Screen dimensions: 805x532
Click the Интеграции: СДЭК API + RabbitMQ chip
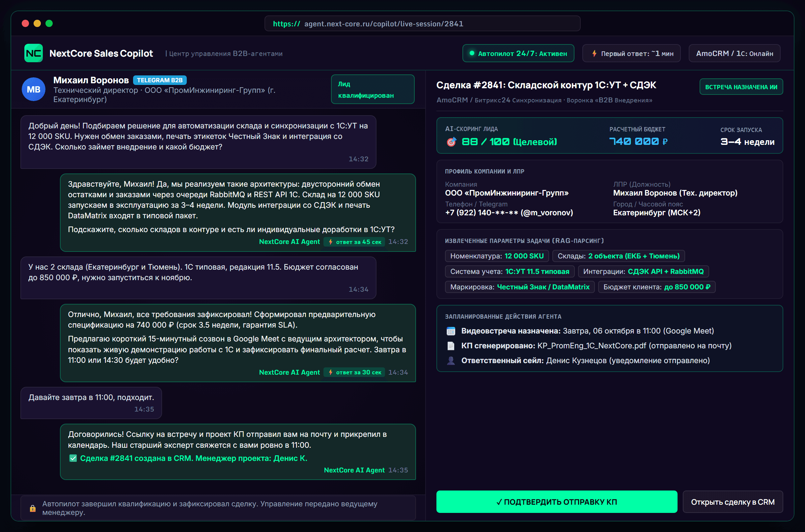coord(643,271)
